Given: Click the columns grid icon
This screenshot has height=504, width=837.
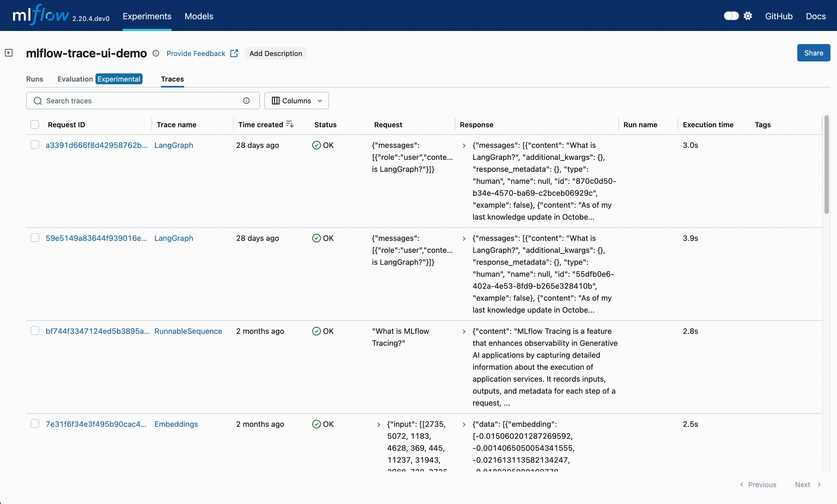Looking at the screenshot, I should [x=275, y=101].
